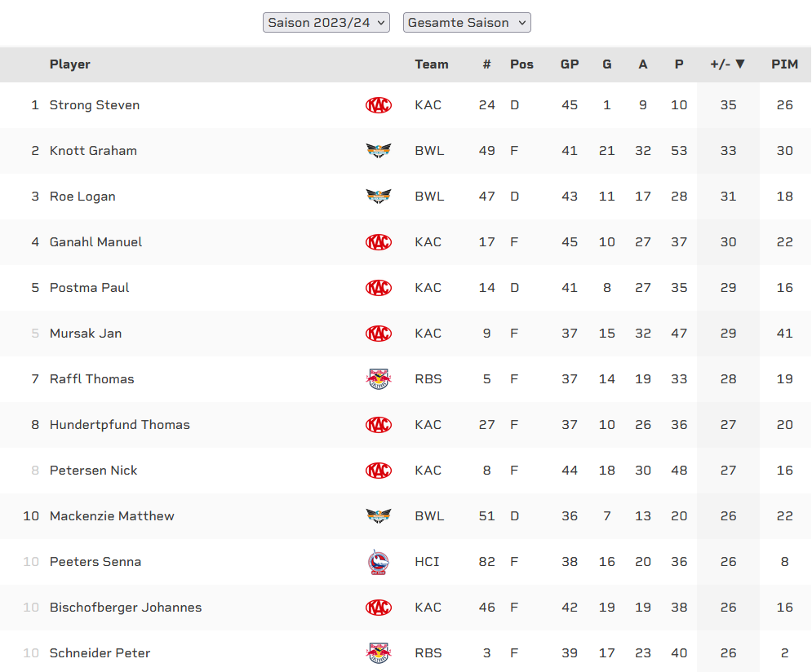The image size is (812, 672).
Task: Click Red Bull logo beside Schneider Peter
Action: (379, 653)
